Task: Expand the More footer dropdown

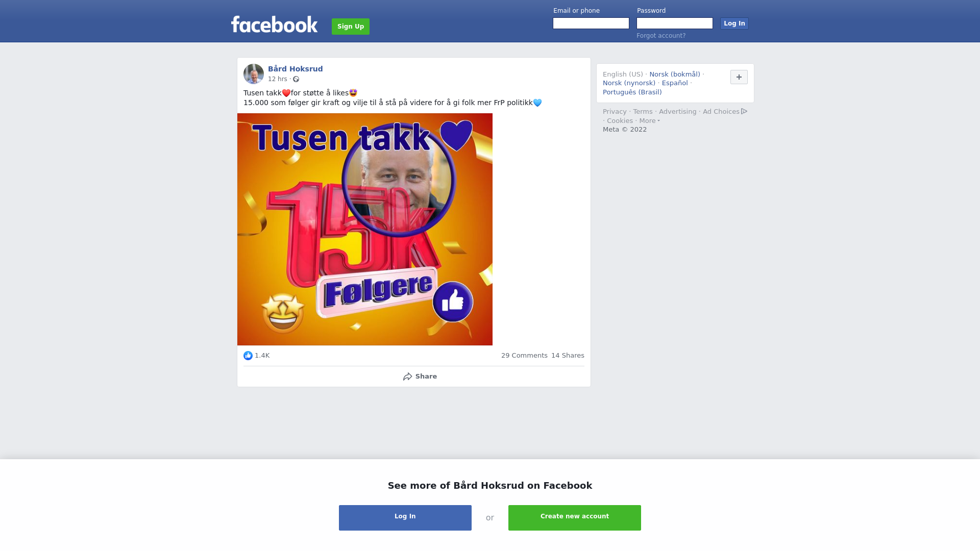Action: click(x=650, y=121)
